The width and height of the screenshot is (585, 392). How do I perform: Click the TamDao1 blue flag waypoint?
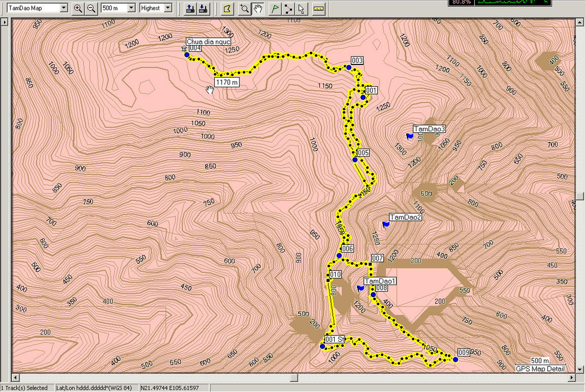(x=360, y=288)
